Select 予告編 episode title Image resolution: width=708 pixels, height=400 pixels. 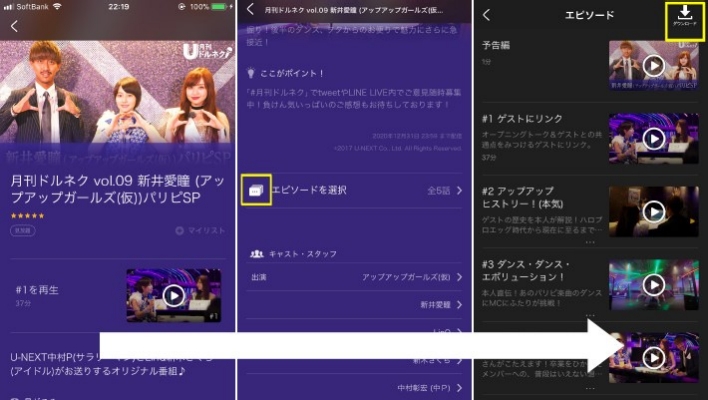coord(496,45)
